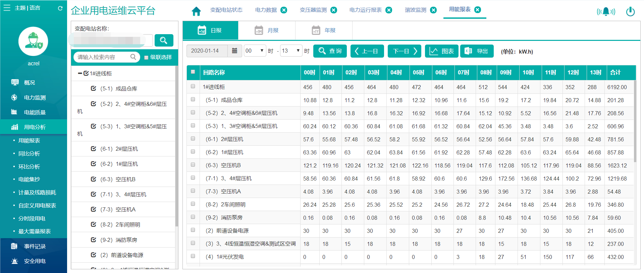Enable the 级联选择 checkbox
The width and height of the screenshot is (644, 273).
[x=146, y=58]
